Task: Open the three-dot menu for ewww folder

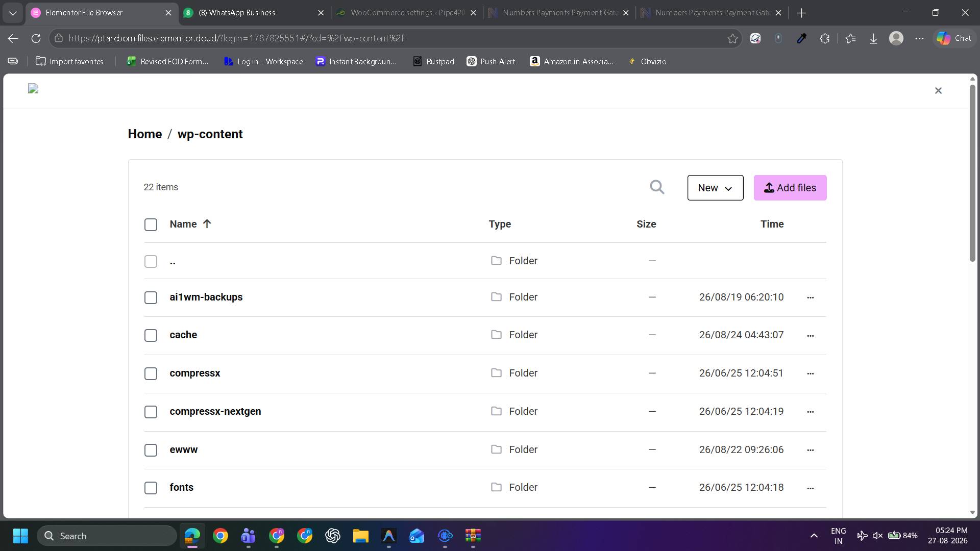Action: (810, 450)
